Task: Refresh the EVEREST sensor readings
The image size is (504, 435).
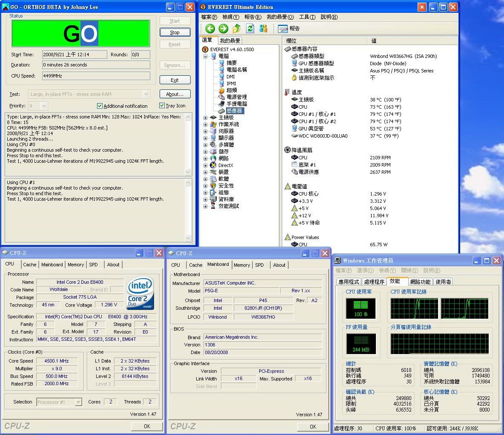Action: coord(250,29)
